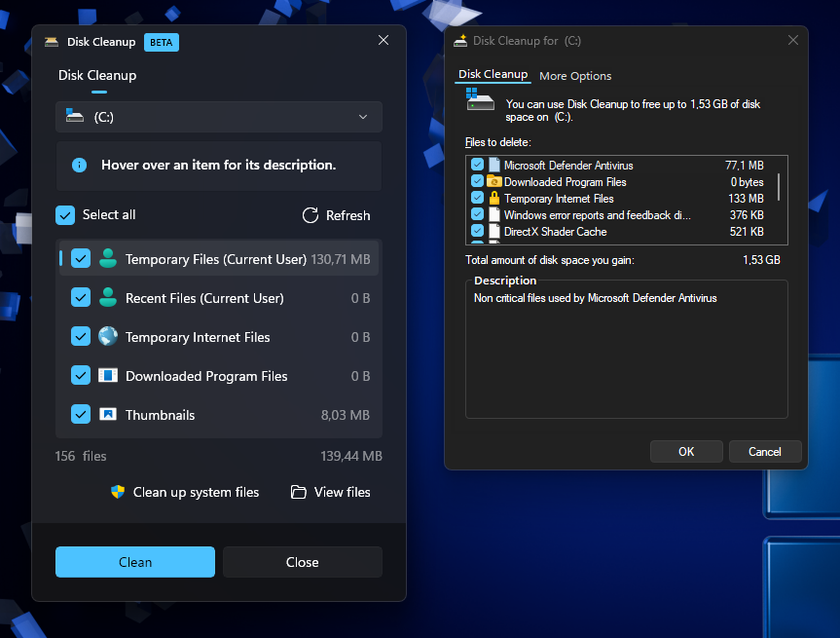840x638 pixels.
Task: Click the folder icon beside View files
Action: click(299, 492)
